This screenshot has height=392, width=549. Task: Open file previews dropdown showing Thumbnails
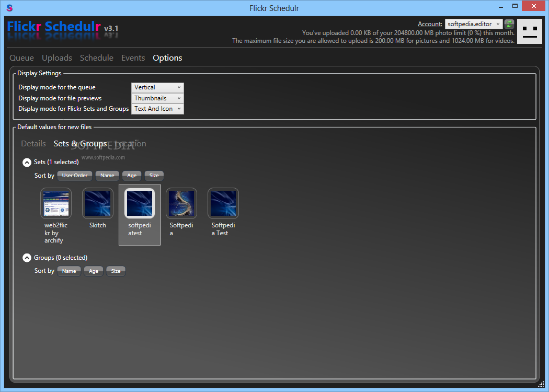pyautogui.click(x=157, y=98)
